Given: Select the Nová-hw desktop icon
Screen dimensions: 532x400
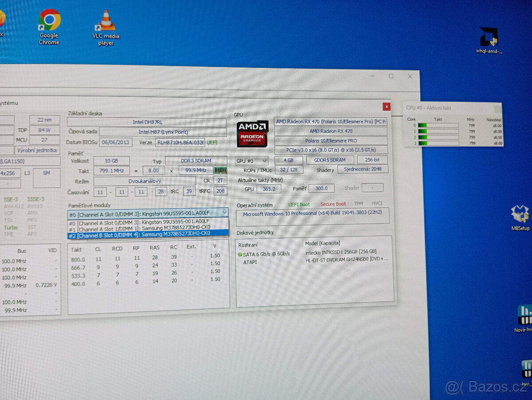Looking at the screenshot, I should point(525,315).
